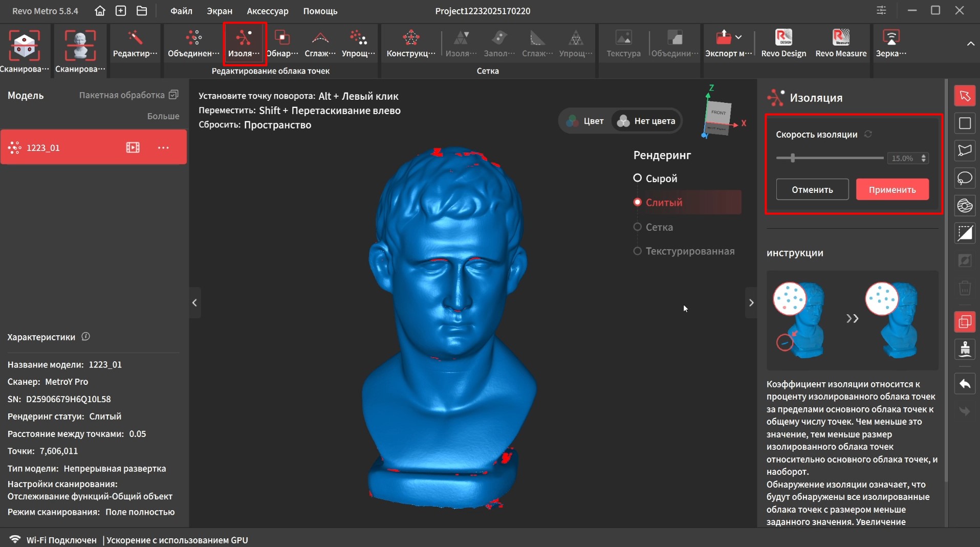980x547 pixels.
Task: Select the pointer selection tool in sidebar
Action: [965, 96]
